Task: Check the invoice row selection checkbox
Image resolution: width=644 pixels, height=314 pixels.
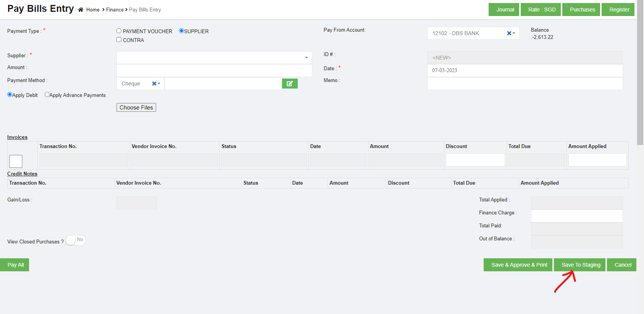Action: point(16,161)
